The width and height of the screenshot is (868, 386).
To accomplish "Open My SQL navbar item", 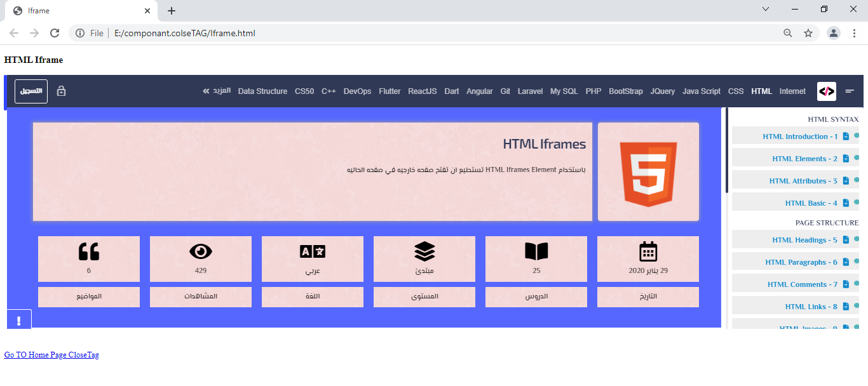I will [564, 91].
